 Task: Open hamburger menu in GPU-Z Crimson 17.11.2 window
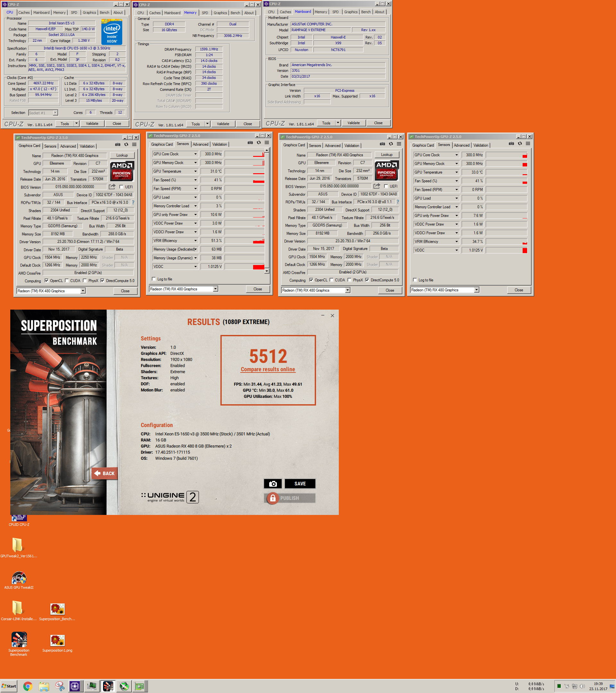coord(134,144)
